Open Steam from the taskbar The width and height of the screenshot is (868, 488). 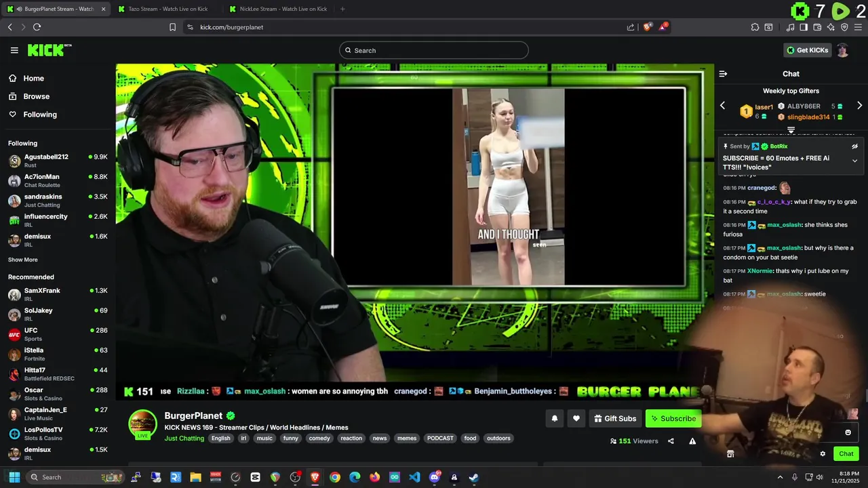(474, 477)
